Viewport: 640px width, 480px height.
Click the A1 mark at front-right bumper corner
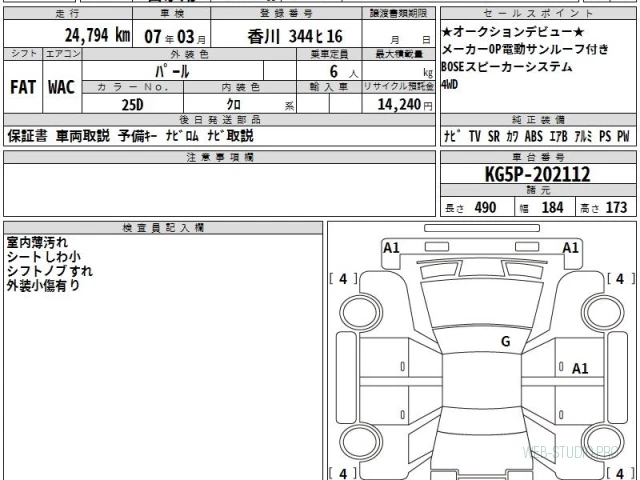tap(570, 248)
